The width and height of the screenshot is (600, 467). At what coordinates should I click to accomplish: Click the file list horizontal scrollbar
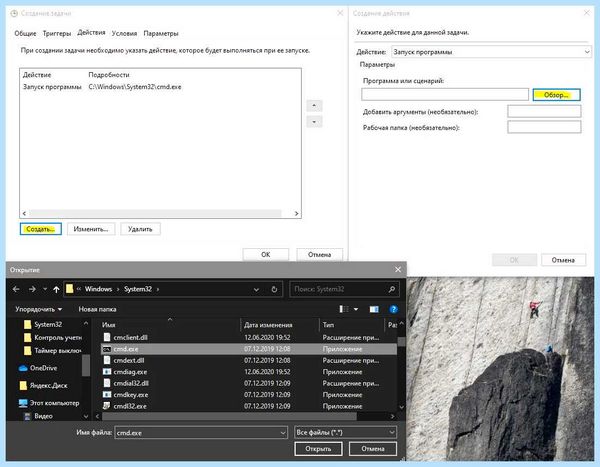[x=230, y=416]
